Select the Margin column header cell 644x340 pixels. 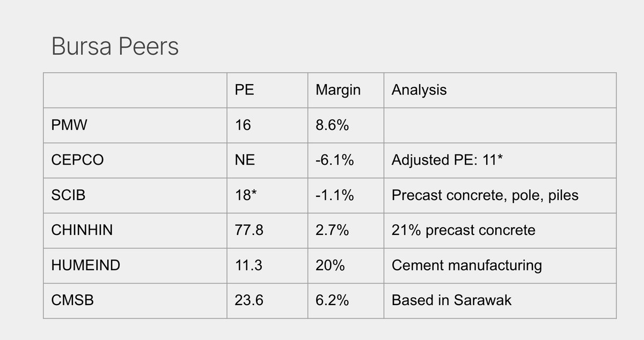(338, 90)
